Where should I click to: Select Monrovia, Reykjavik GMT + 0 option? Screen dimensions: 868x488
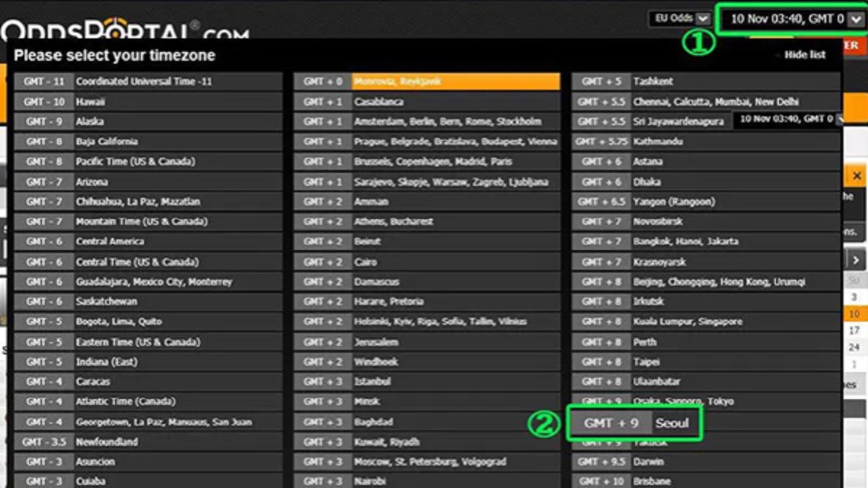pos(427,82)
